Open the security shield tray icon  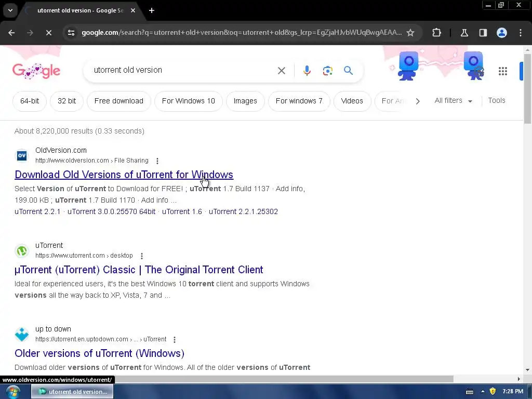click(x=493, y=392)
